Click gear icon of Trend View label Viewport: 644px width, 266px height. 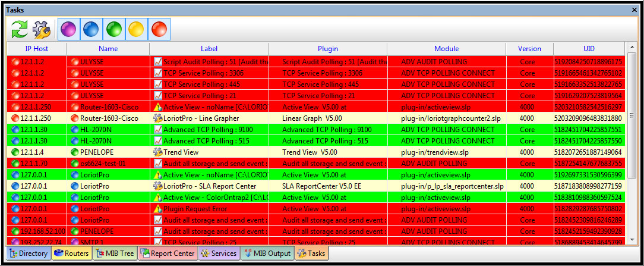click(x=157, y=152)
